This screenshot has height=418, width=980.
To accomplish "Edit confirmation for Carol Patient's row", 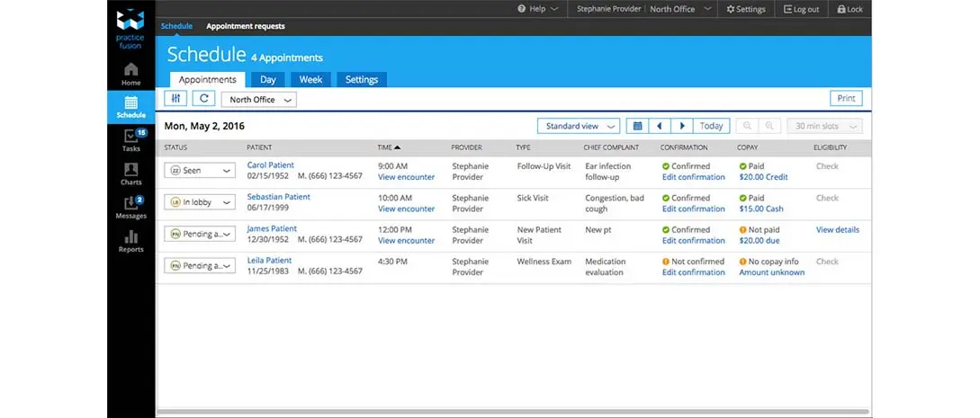I will coord(694,177).
